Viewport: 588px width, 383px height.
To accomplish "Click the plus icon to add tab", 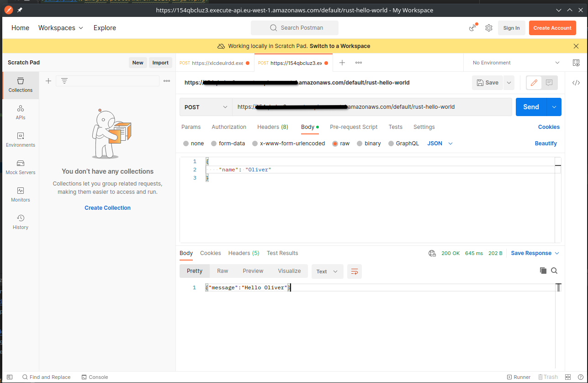I will [x=342, y=63].
